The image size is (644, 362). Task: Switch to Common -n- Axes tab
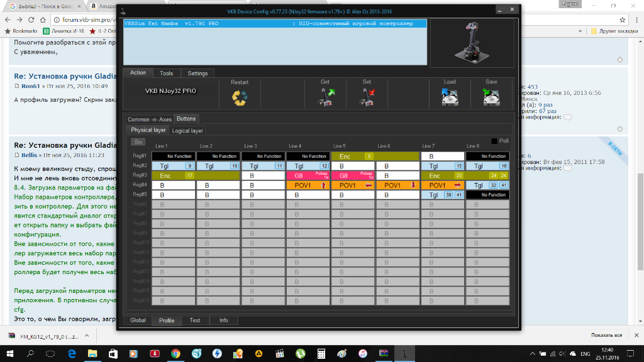coord(150,119)
